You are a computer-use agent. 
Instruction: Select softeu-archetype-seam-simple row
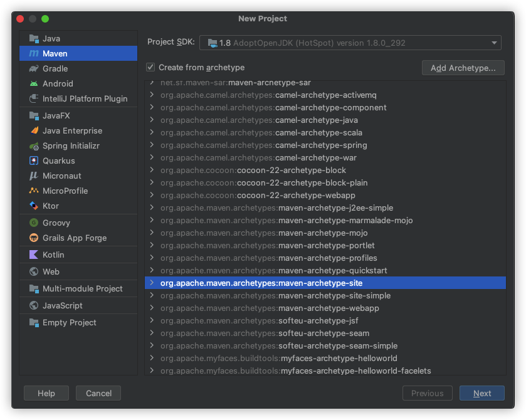click(x=325, y=345)
